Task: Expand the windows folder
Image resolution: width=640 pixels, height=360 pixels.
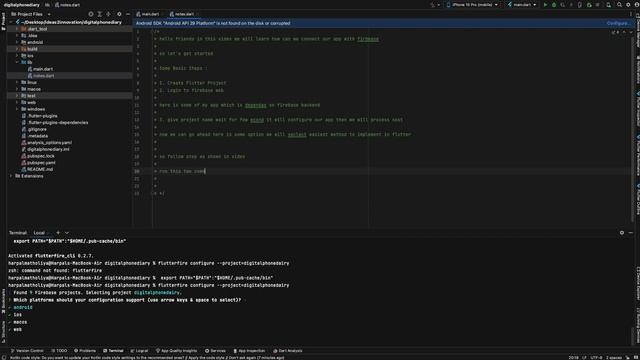Action: pyautogui.click(x=17, y=109)
